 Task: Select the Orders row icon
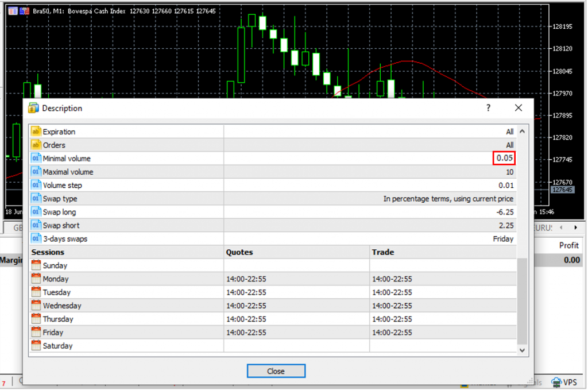36,145
